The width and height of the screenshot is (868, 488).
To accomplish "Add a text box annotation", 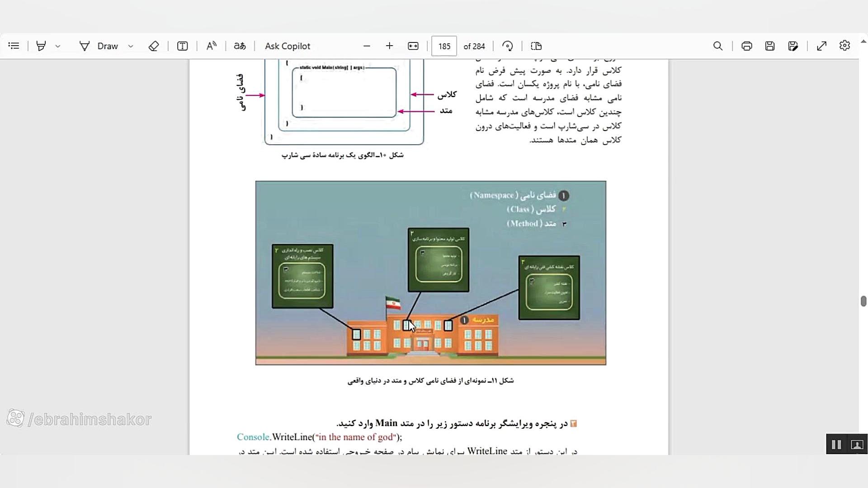I will (x=183, y=46).
